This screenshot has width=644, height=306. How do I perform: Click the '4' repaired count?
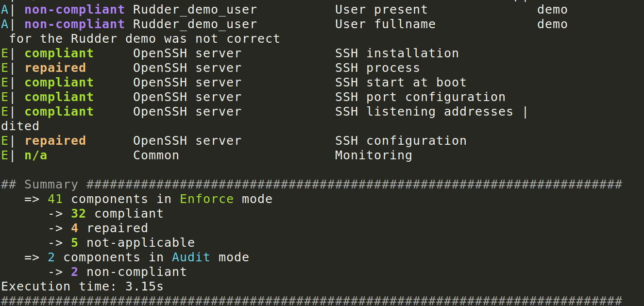pyautogui.click(x=75, y=228)
